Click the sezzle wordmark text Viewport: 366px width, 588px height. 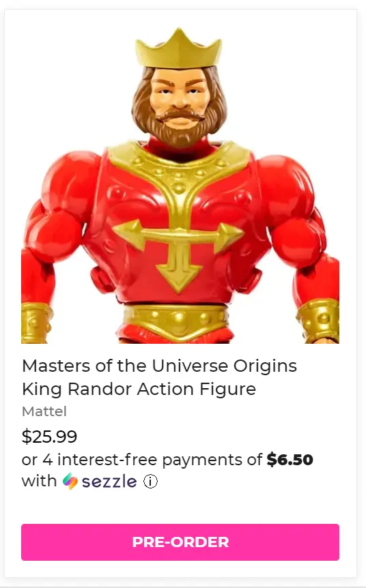pos(109,482)
